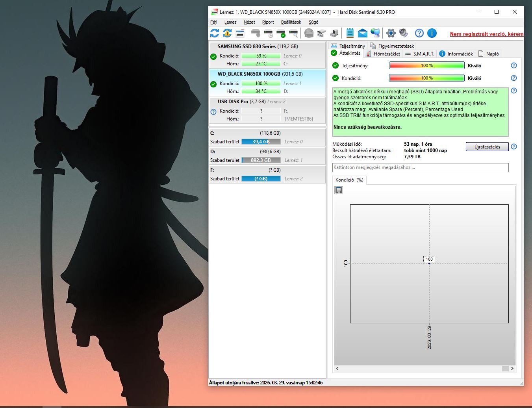Image resolution: width=532 pixels, height=408 pixels.
Task: Click the help icon beside the green description box
Action: (x=514, y=91)
